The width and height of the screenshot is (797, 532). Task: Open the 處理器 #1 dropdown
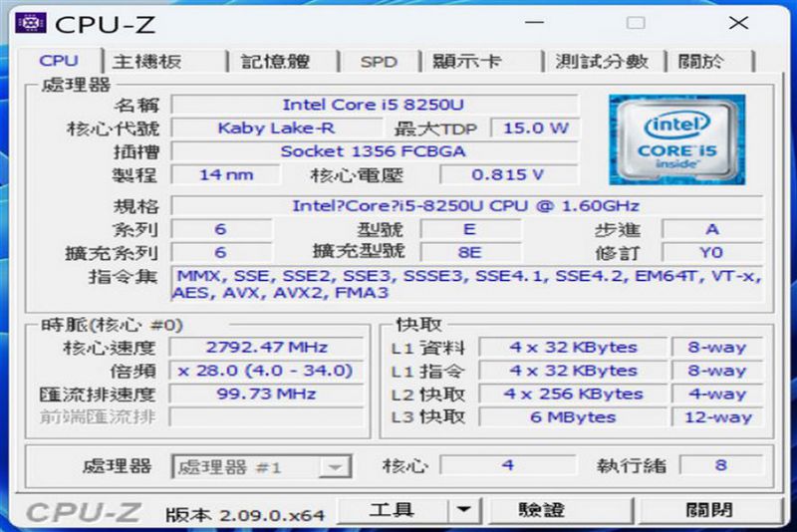tap(261, 466)
